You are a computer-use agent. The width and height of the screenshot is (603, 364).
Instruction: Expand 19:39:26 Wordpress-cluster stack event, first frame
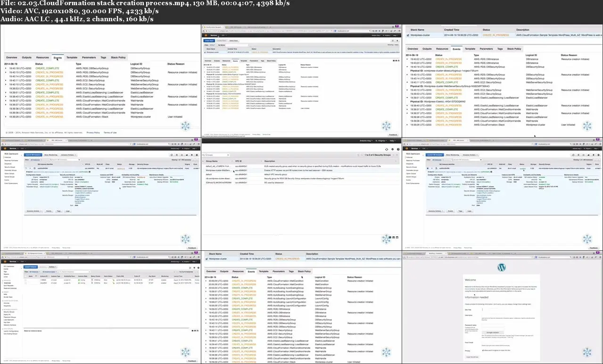coord(6,117)
